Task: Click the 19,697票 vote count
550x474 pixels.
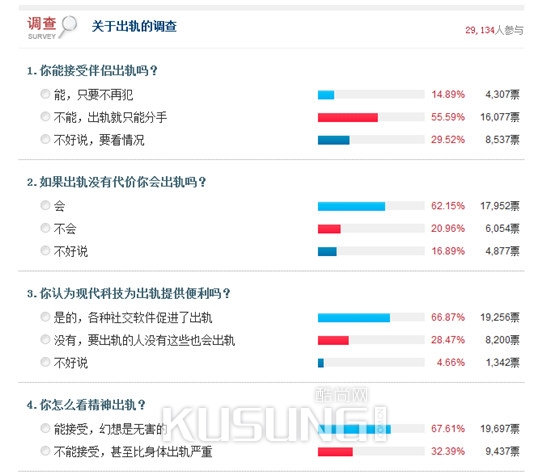Action: point(500,428)
